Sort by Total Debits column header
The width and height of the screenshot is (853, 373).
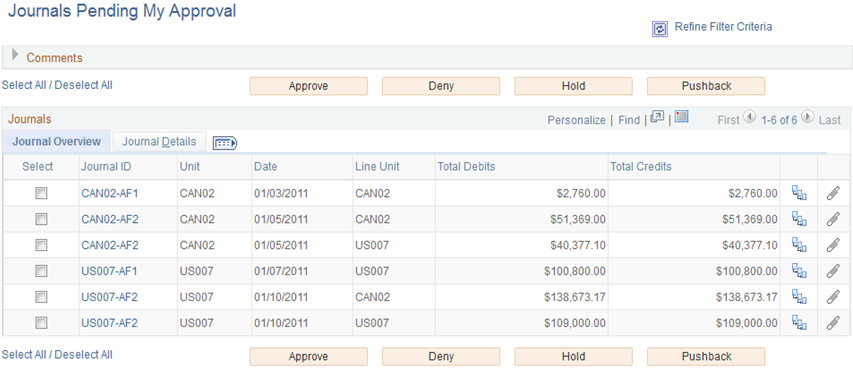click(466, 167)
